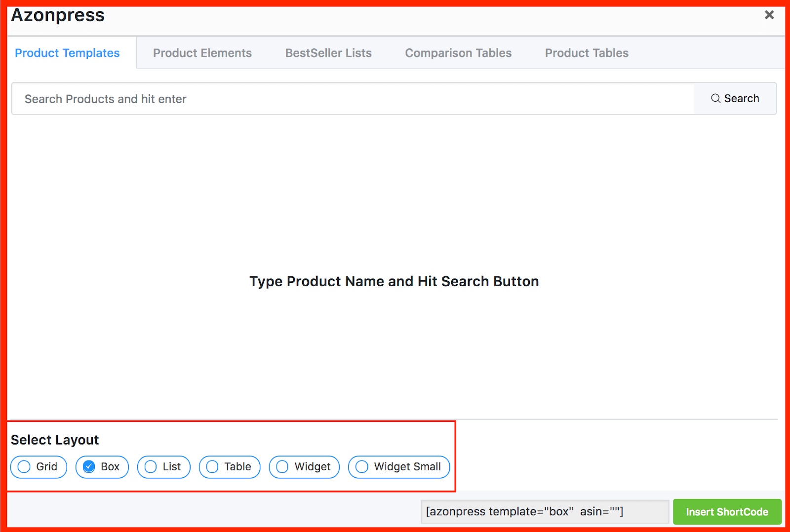Open the Product Tables tab

point(587,53)
